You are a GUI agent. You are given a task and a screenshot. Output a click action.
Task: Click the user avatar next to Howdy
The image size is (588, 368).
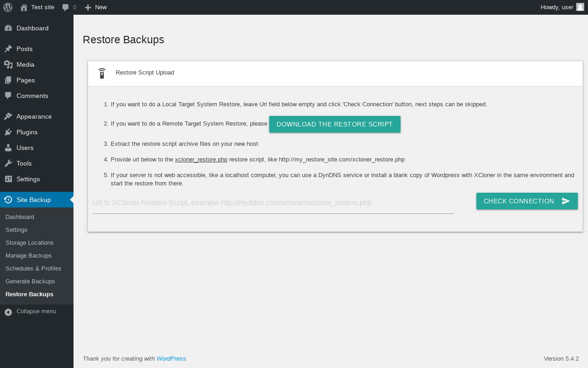[x=580, y=7]
